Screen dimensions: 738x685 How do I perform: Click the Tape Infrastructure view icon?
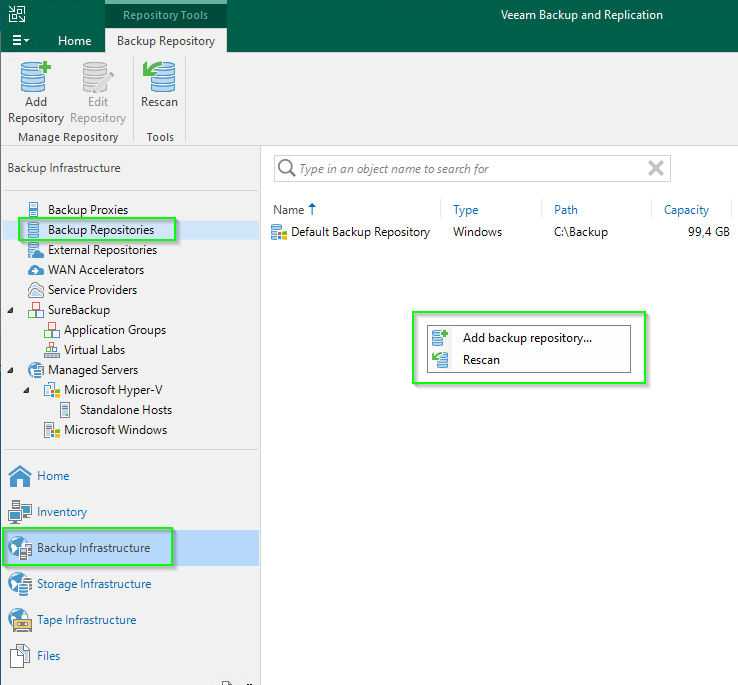click(x=20, y=620)
